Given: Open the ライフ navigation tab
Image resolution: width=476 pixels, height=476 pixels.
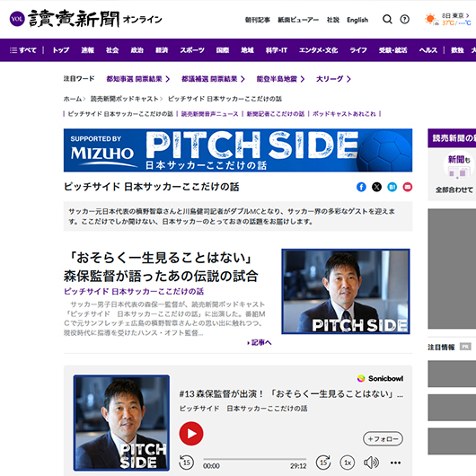Looking at the screenshot, I should click(358, 50).
